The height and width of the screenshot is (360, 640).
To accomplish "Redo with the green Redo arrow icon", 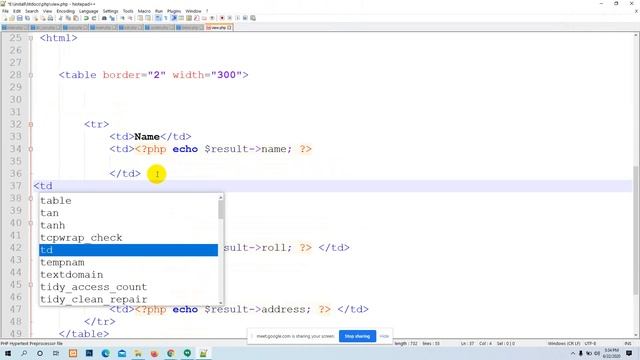I will [x=94, y=18].
